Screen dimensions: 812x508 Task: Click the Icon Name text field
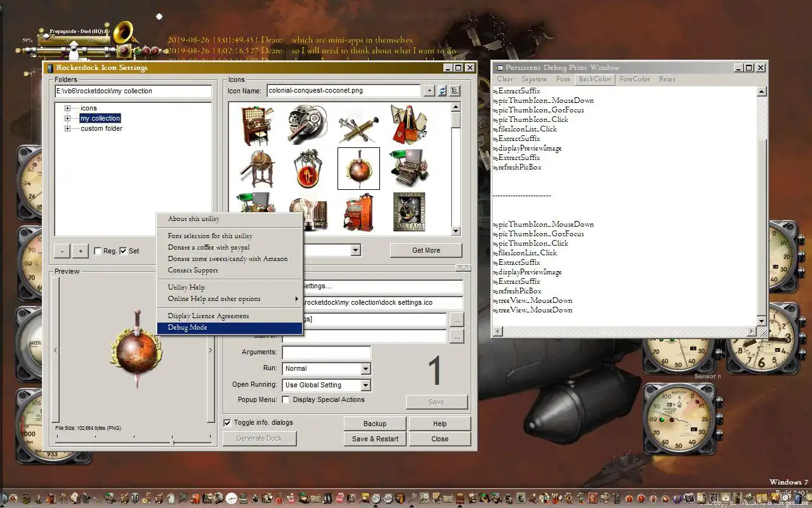click(x=343, y=91)
